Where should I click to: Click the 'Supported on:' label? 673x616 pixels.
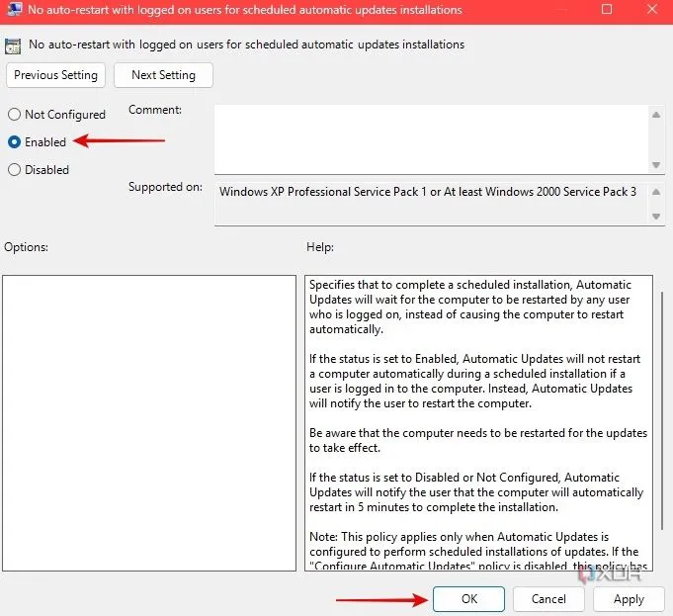(x=165, y=187)
